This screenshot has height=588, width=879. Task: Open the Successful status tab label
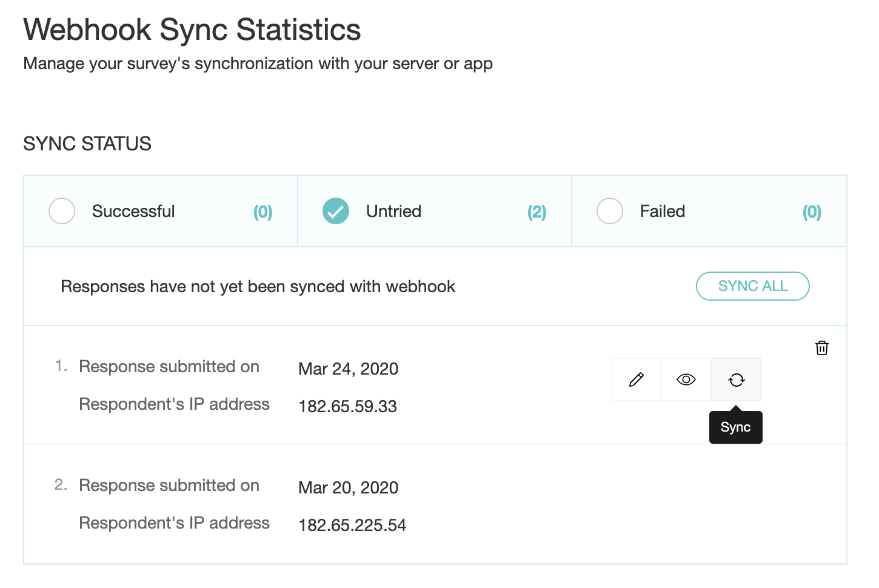click(133, 211)
